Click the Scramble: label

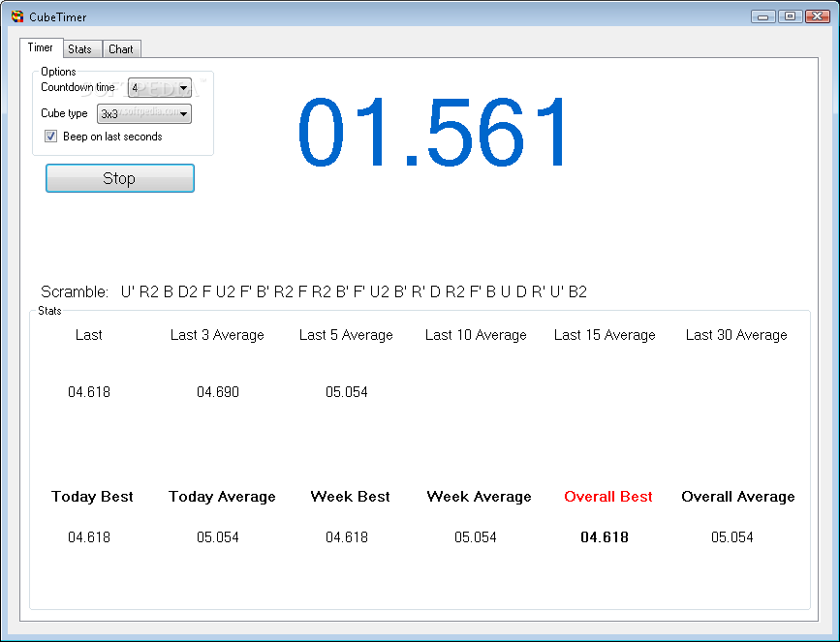[75, 291]
